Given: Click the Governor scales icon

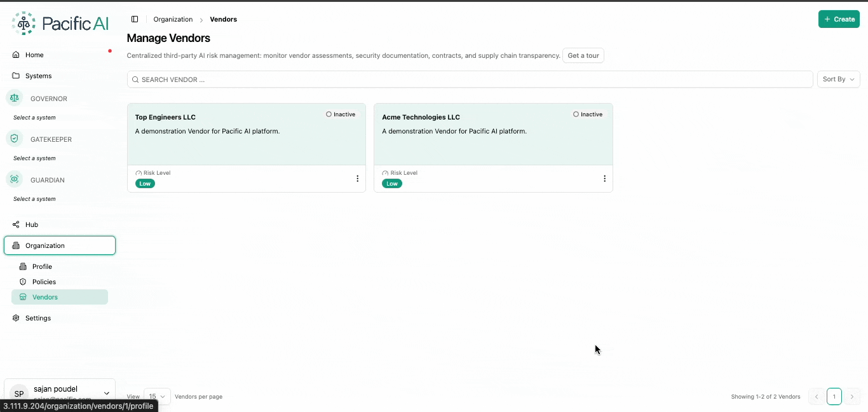Looking at the screenshot, I should coord(14,98).
